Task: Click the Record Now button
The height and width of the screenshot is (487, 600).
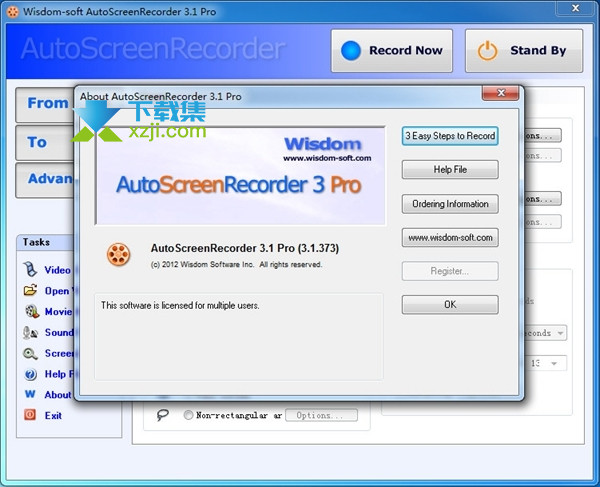Action: 391,51
